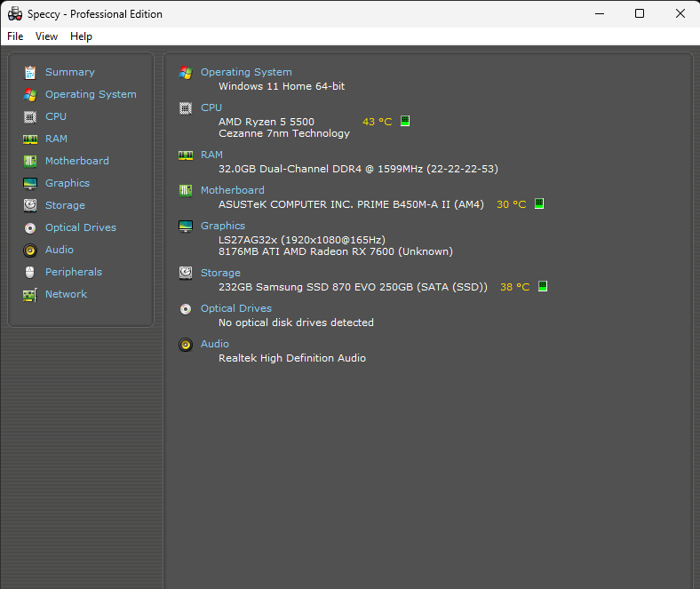Select Motherboard in the sidebar list

[76, 161]
